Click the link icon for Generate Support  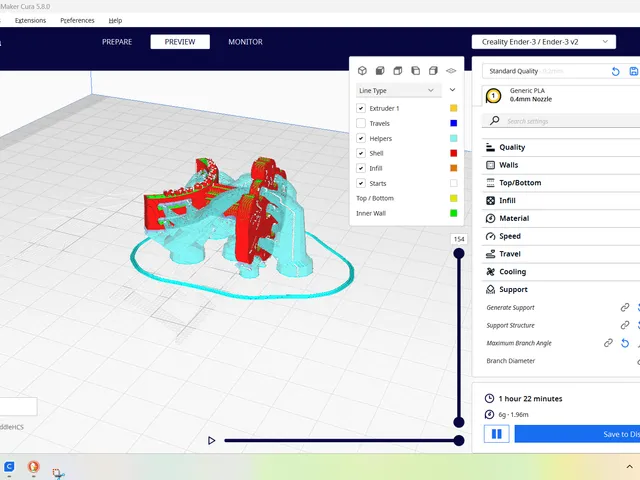[624, 307]
